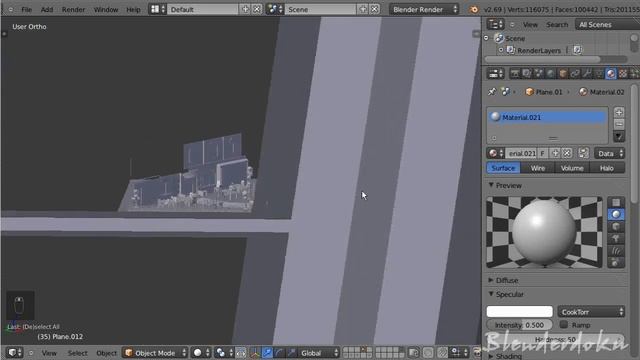
Task: Set preview to flat plane shape
Action: coord(616,202)
